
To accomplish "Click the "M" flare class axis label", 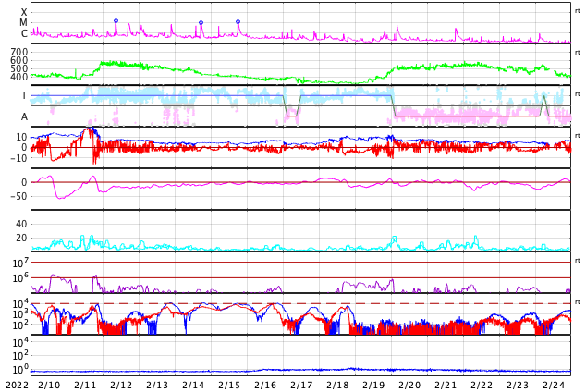I will click(23, 23).
